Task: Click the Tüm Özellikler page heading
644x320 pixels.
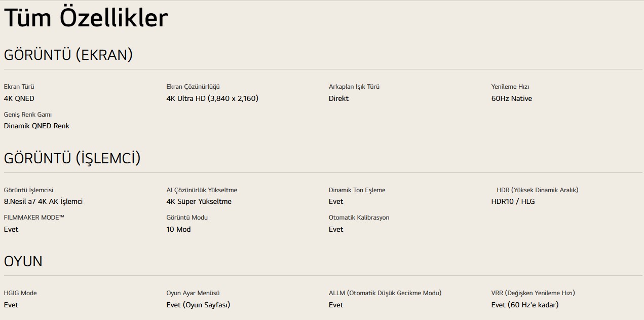Action: point(86,19)
